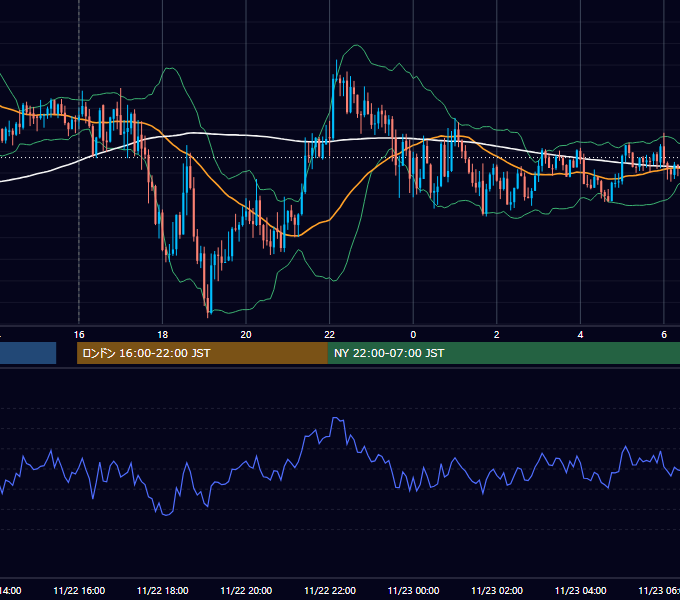Click the 11/23 04:00 date label
The image size is (680, 600).
[x=580, y=590]
